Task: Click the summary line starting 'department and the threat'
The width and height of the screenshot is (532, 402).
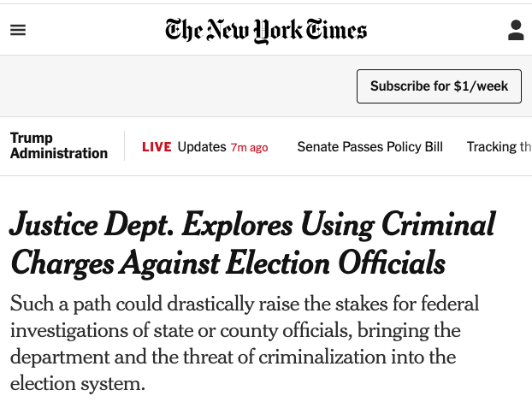Action: coord(233,357)
